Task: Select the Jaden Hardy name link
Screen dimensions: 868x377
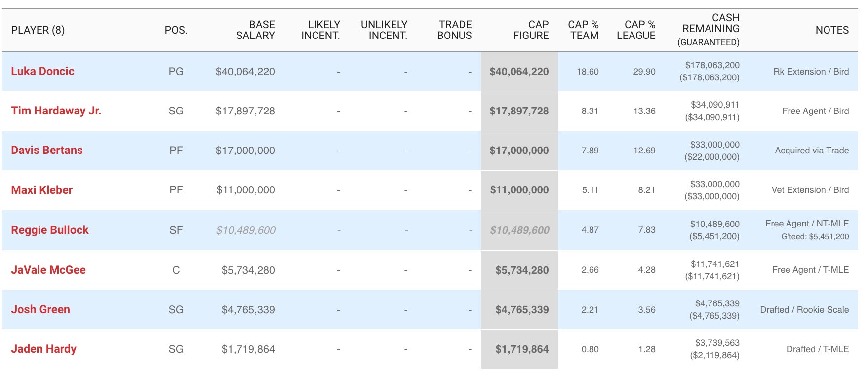Action: pyautogui.click(x=43, y=349)
